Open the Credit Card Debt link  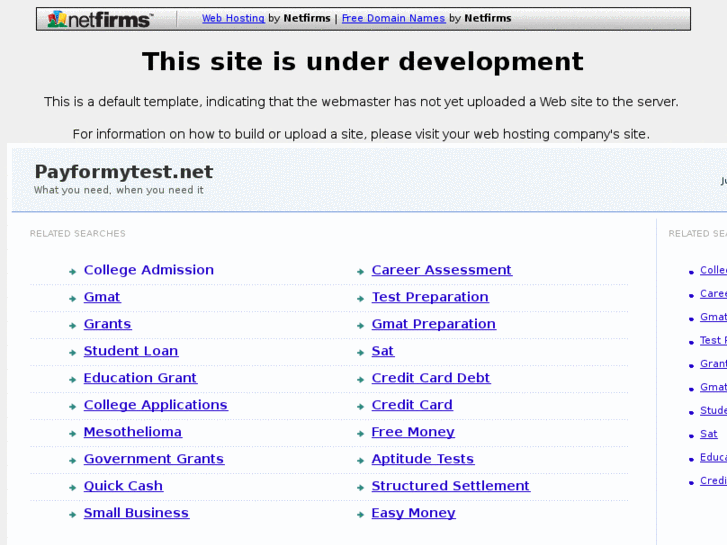(x=431, y=378)
